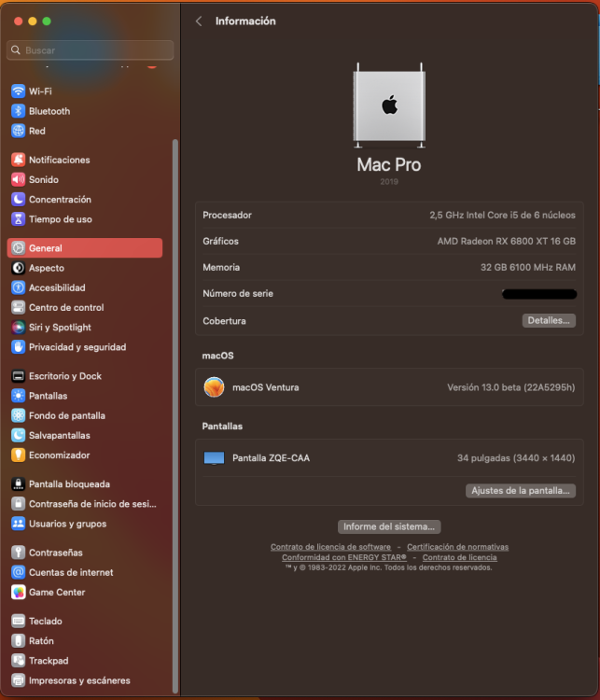The width and height of the screenshot is (600, 700).
Task: Click Cuentas de internet at-sign icon
Action: (19, 572)
